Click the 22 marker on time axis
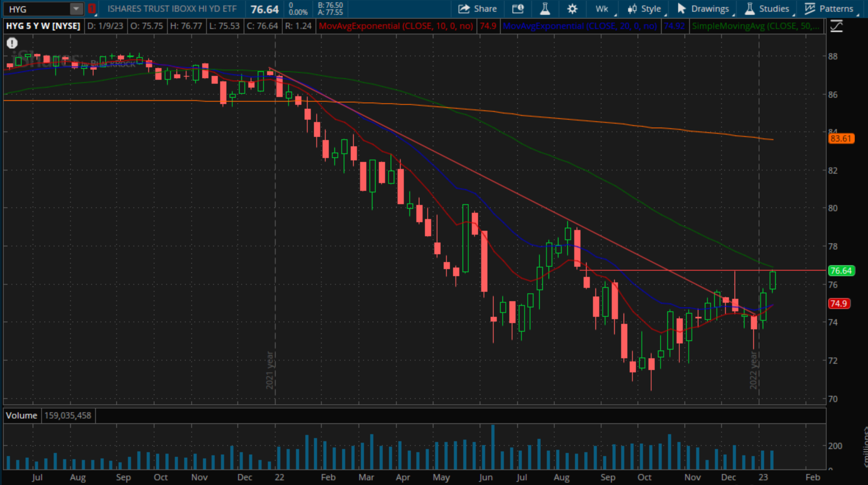 tap(279, 477)
